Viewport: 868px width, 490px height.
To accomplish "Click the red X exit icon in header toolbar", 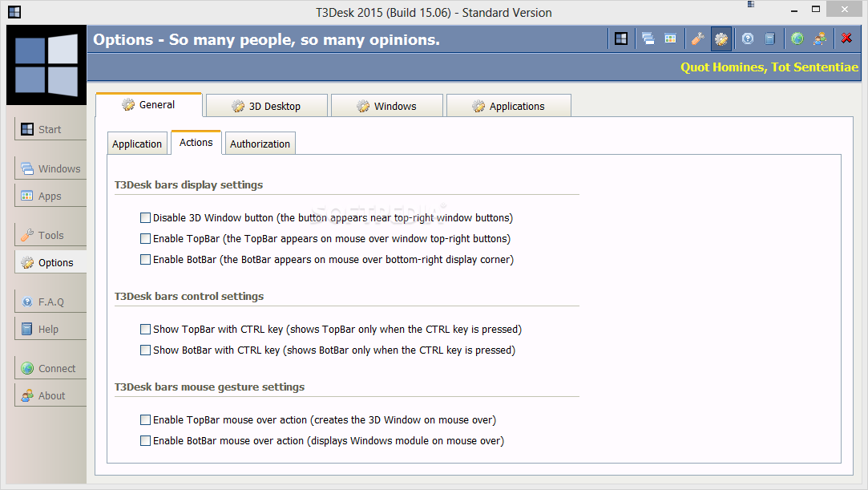I will point(846,38).
